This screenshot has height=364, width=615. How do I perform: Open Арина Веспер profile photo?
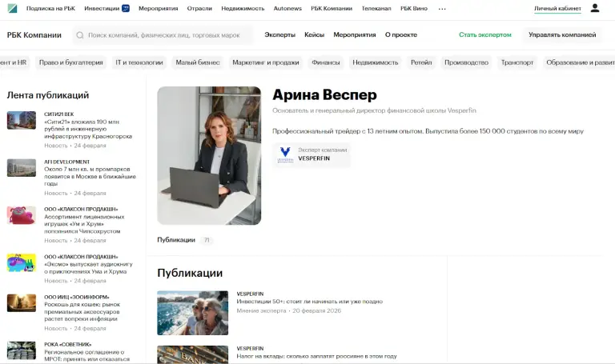[209, 155]
